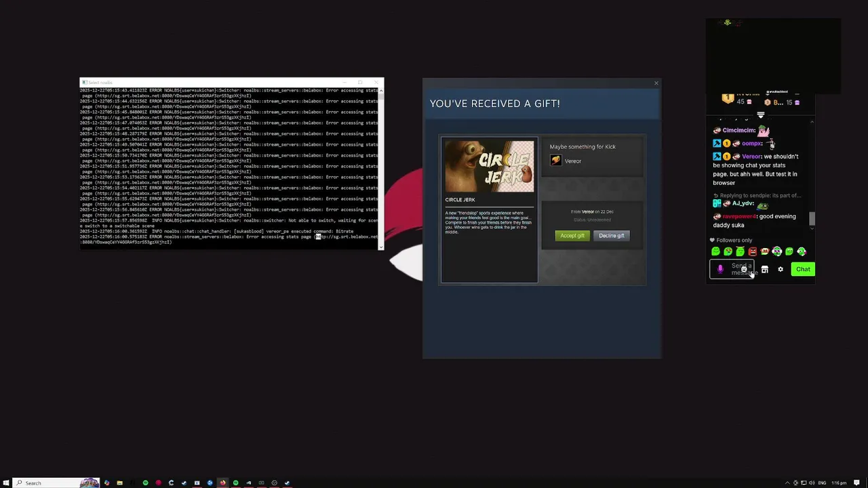Show hidden system tray icons
This screenshot has width=868, height=488.
pyautogui.click(x=787, y=483)
